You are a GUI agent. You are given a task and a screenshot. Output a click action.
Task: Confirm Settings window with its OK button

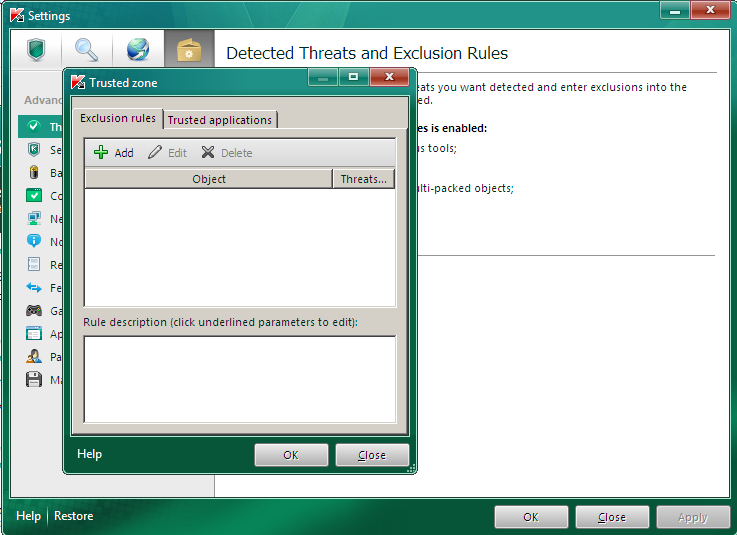tap(531, 517)
